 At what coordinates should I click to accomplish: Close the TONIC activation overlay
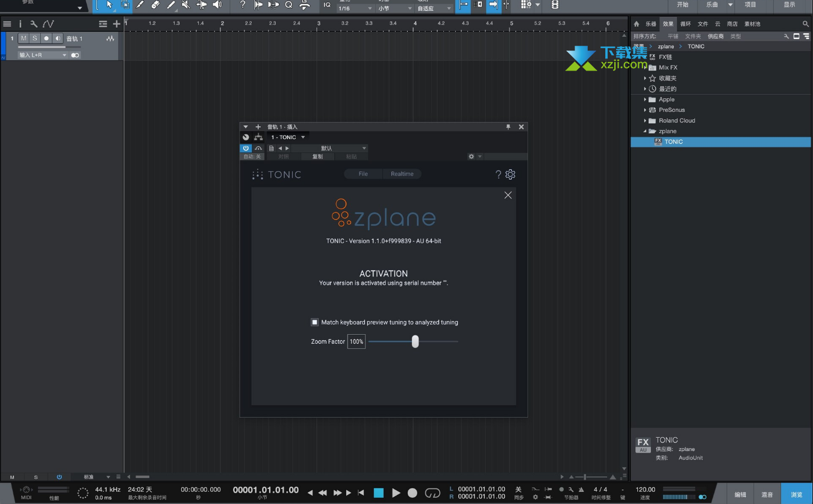click(508, 195)
